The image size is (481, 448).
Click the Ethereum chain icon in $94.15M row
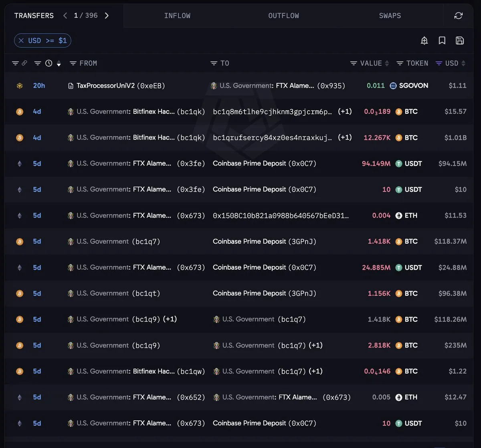coord(19,163)
